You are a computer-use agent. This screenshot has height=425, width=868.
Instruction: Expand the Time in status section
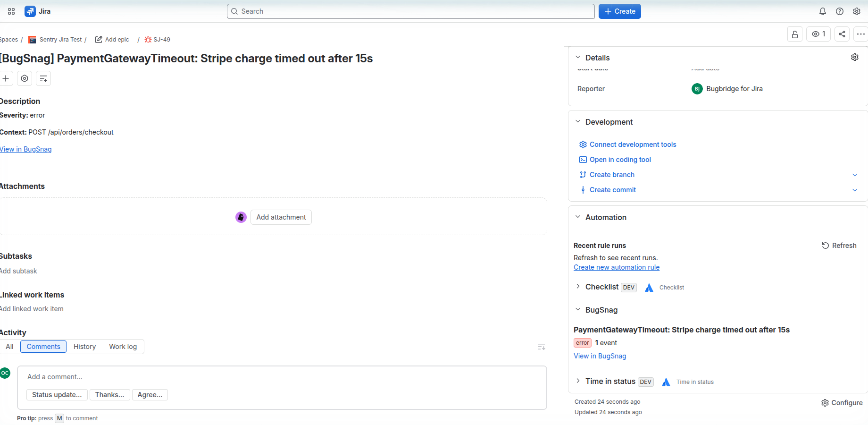point(578,381)
